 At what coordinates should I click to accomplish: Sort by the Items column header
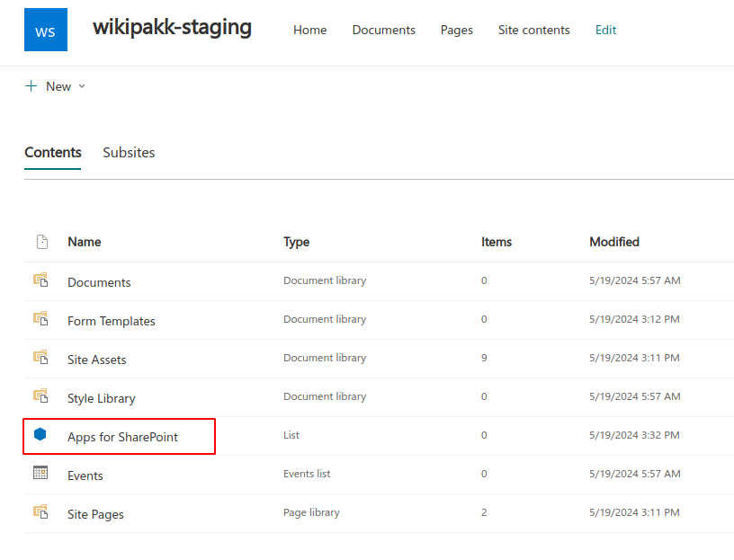(x=497, y=242)
